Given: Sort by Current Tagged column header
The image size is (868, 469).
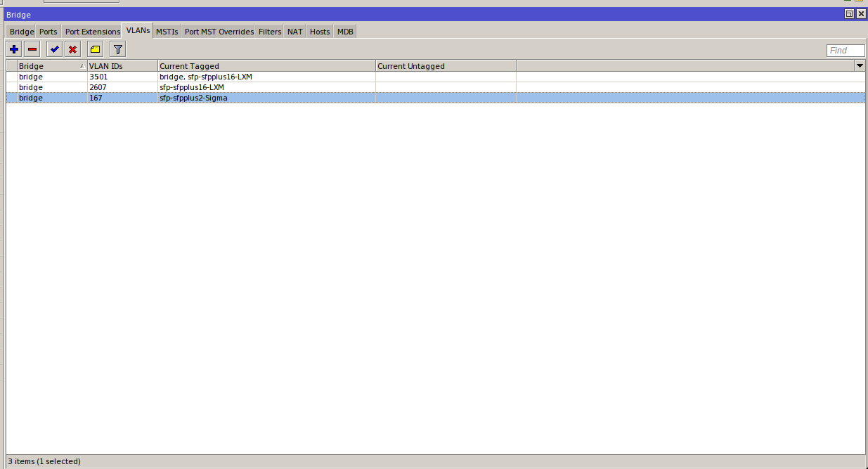Looking at the screenshot, I should point(266,66).
